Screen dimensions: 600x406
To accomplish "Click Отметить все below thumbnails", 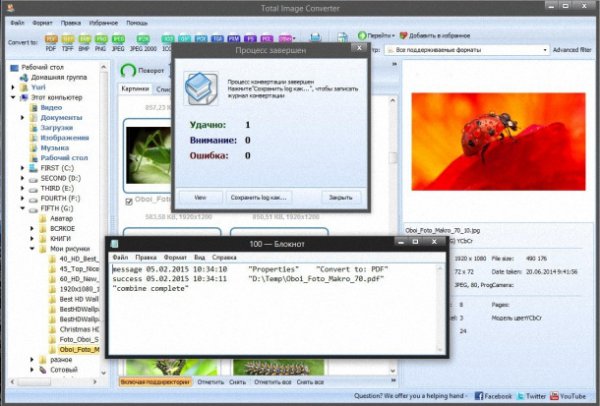I will click(x=273, y=382).
